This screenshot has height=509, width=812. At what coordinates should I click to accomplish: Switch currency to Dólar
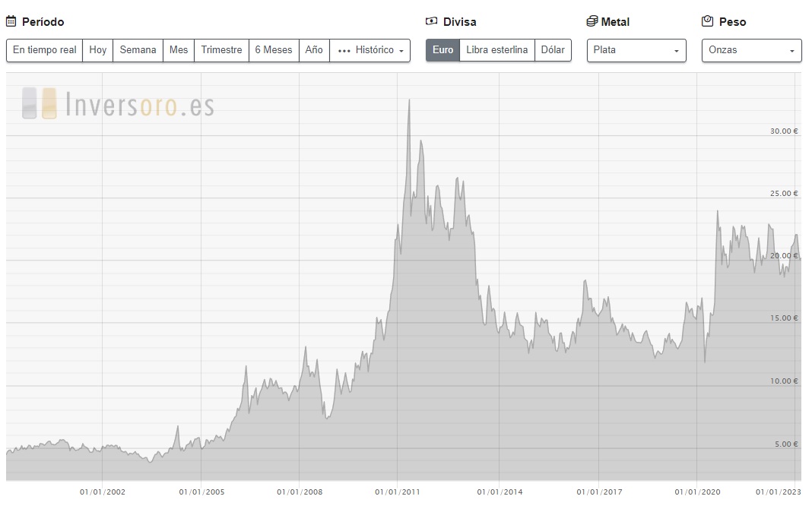click(553, 50)
